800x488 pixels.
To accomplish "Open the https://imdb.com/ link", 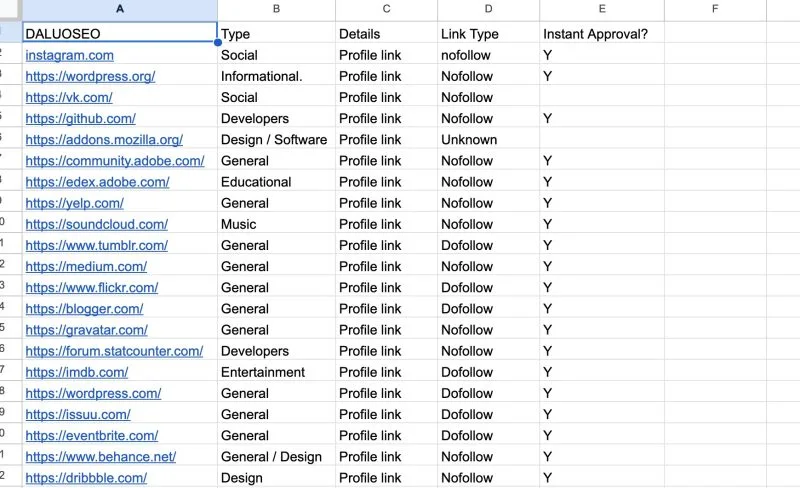I will click(77, 372).
